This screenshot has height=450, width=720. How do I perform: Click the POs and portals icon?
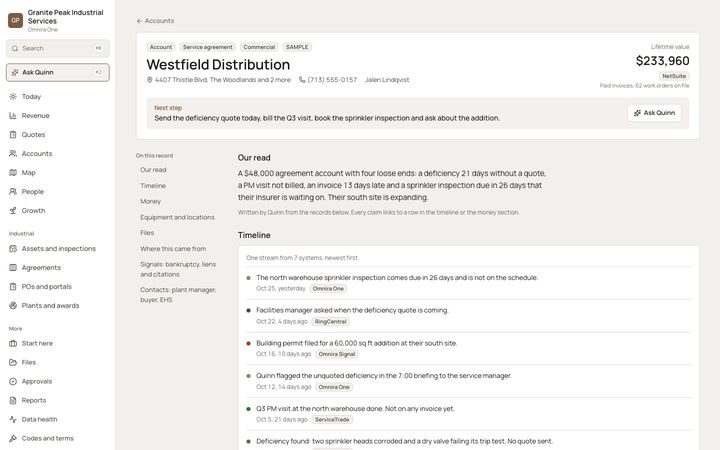[x=13, y=287]
